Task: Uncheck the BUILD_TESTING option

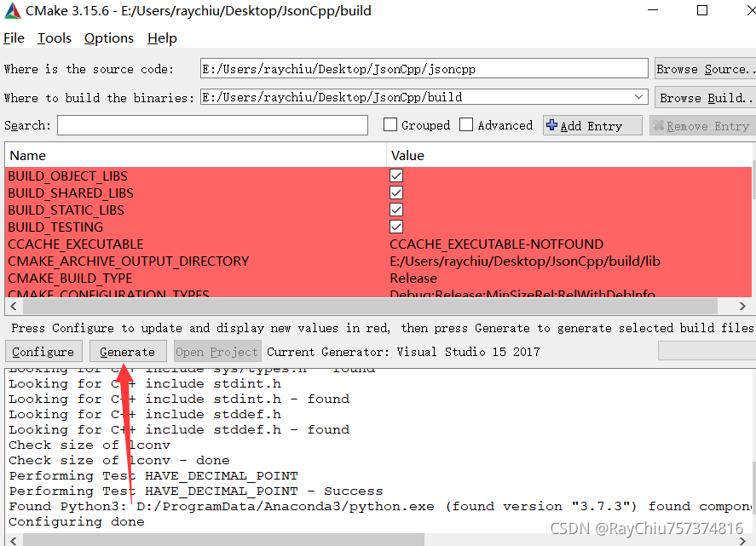Action: [x=395, y=227]
